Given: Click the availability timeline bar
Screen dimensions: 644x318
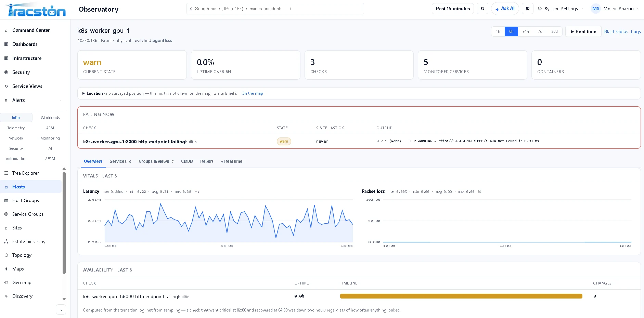Looking at the screenshot, I should tap(461, 296).
